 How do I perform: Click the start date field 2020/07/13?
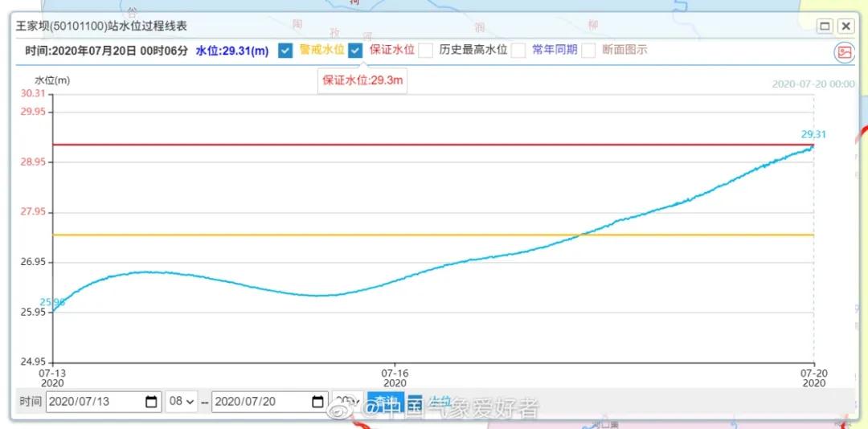click(x=104, y=402)
